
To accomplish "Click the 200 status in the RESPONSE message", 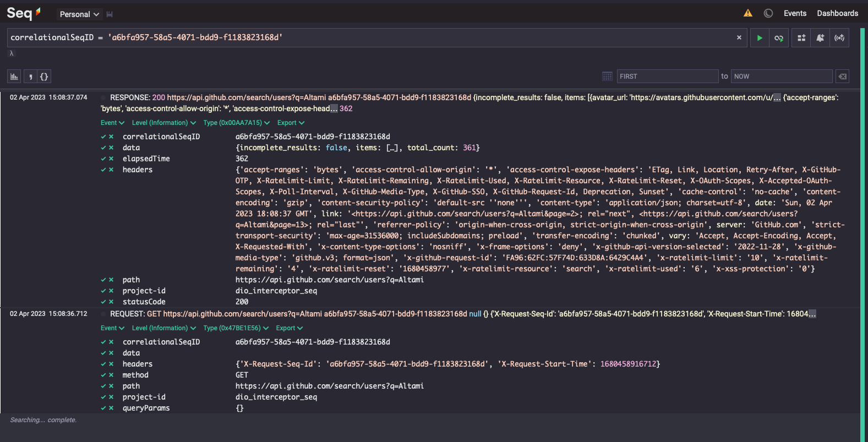I will pyautogui.click(x=159, y=97).
